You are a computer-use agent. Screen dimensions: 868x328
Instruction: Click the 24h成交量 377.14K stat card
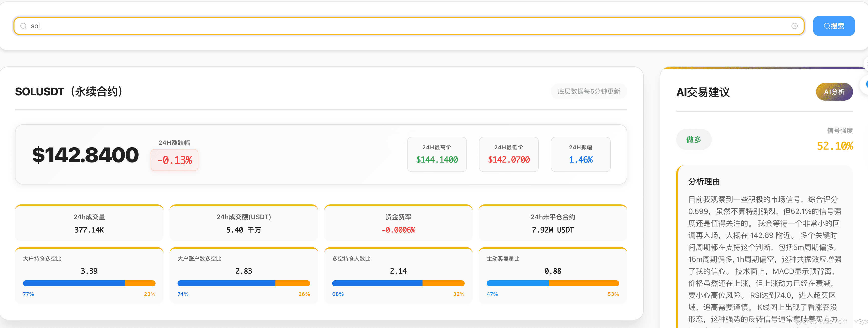(x=89, y=223)
